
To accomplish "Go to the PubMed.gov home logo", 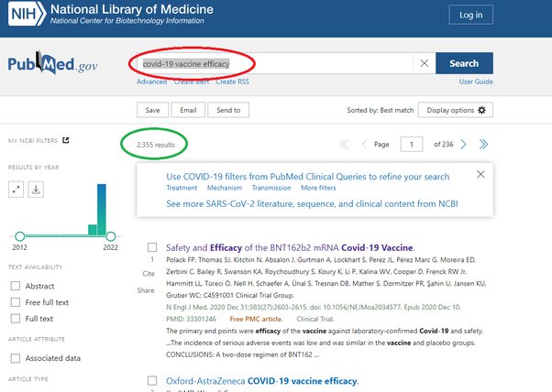I will pyautogui.click(x=52, y=63).
